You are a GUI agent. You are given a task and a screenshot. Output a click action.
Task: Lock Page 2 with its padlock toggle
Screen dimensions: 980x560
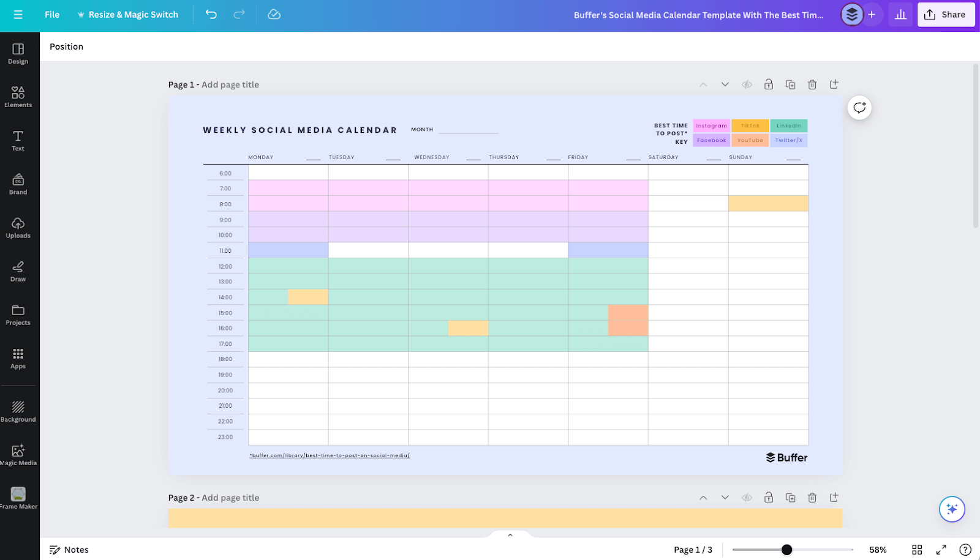[769, 497]
